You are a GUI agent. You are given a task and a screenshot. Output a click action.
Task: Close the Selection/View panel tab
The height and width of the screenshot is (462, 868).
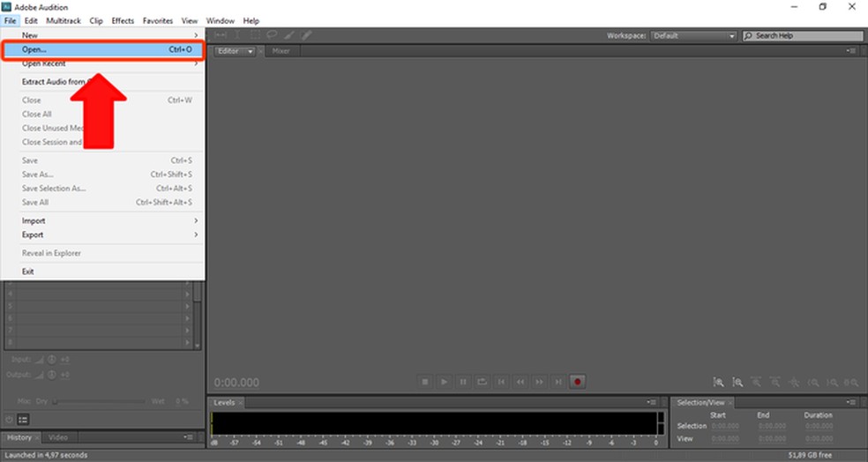point(730,403)
